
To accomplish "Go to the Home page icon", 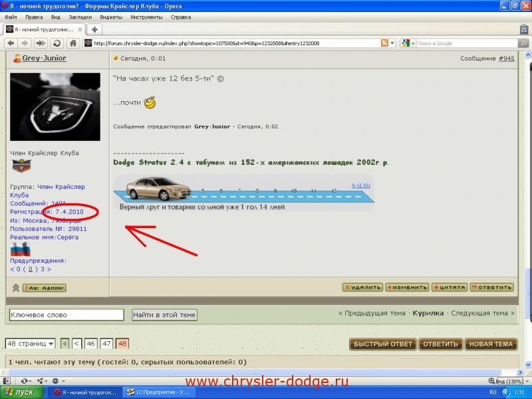I will click(73, 43).
